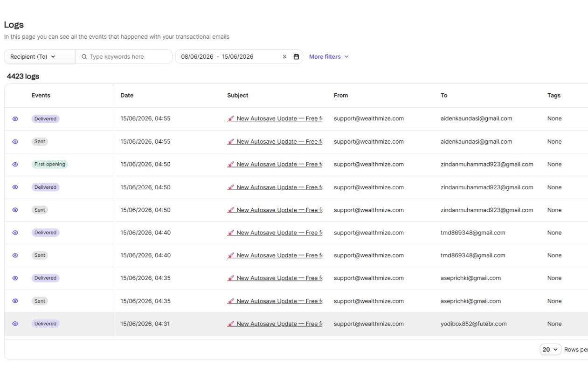View the 04:35 Sent log for aseprichki
This screenshot has width=588, height=380.
coord(15,301)
